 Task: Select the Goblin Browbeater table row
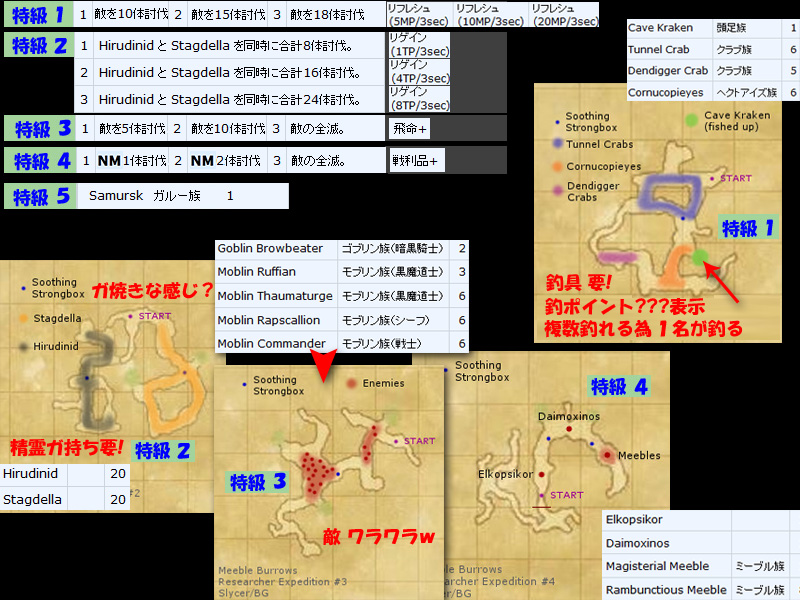[341, 248]
